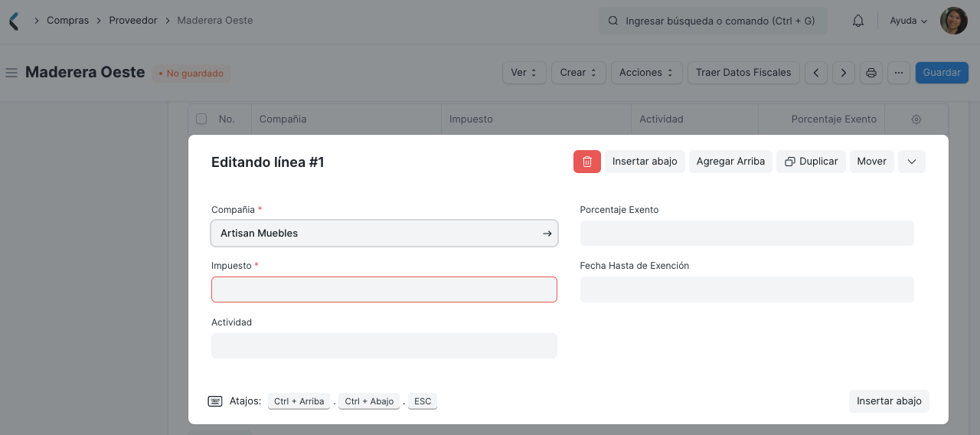The height and width of the screenshot is (435, 980).
Task: Click Insertar abajo in the row header
Action: point(645,162)
